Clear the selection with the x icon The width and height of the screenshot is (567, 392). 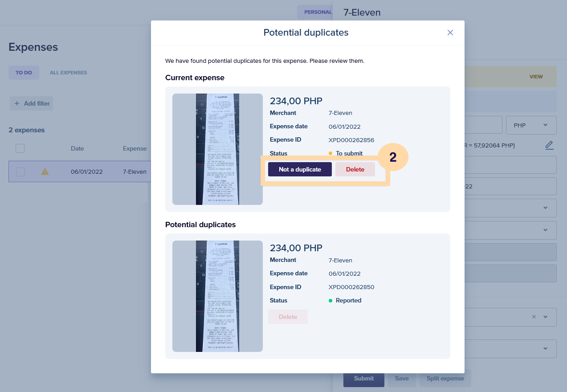[534, 317]
